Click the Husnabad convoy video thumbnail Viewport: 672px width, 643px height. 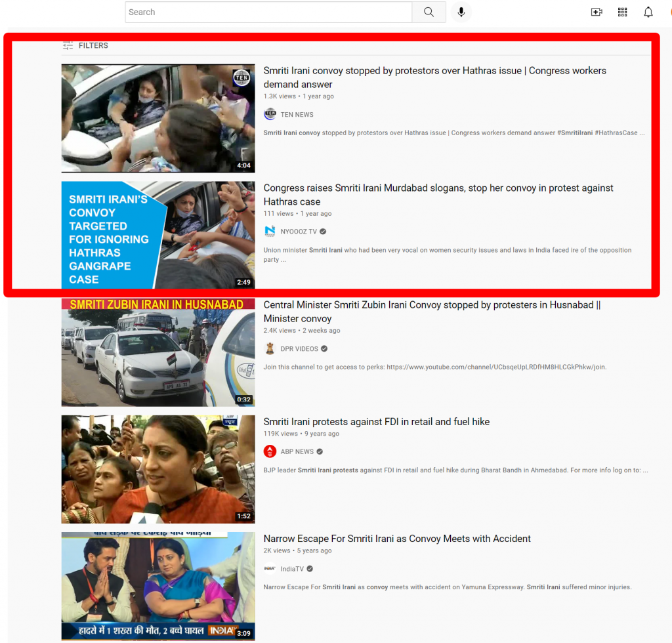pos(158,352)
